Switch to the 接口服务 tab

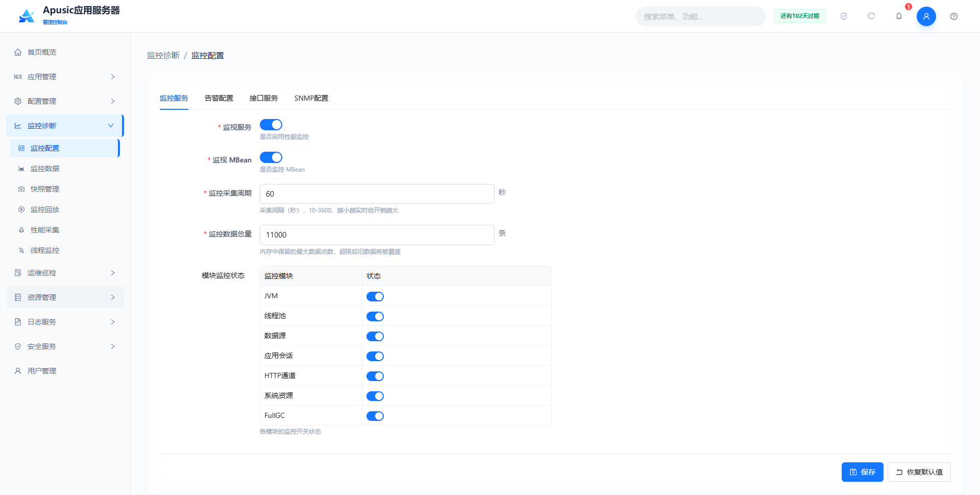tap(264, 98)
